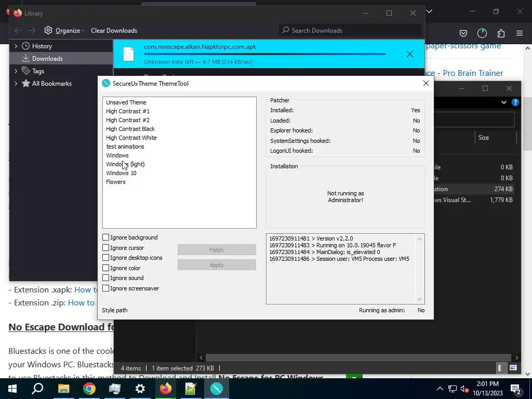Open Firefox Pocket save icon
This screenshot has width=532, height=399.
463,33
